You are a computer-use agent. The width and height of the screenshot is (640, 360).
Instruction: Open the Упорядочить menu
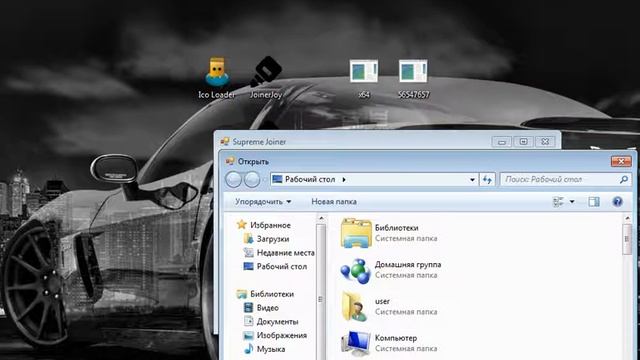tap(263, 202)
